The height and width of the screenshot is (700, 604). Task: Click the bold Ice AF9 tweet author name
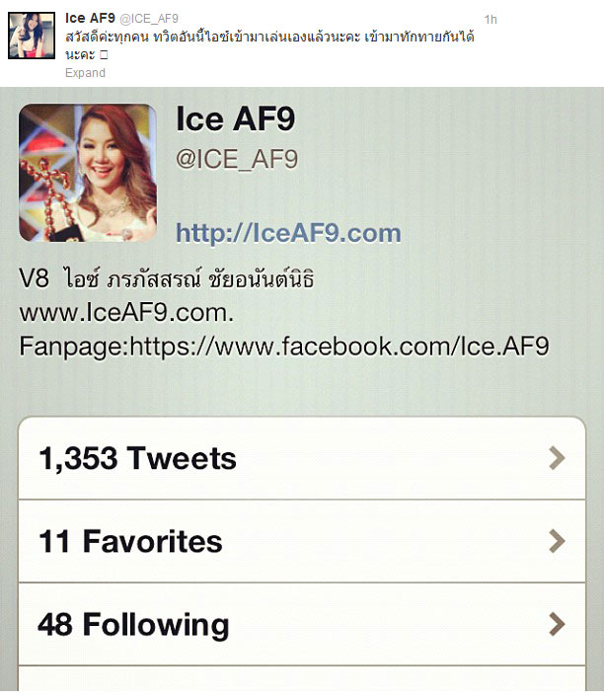point(90,18)
